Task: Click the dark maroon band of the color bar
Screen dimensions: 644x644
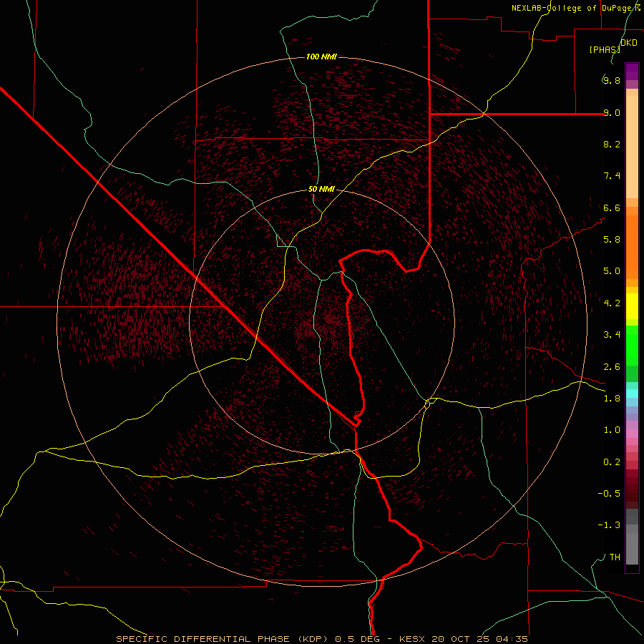Action: point(632,489)
